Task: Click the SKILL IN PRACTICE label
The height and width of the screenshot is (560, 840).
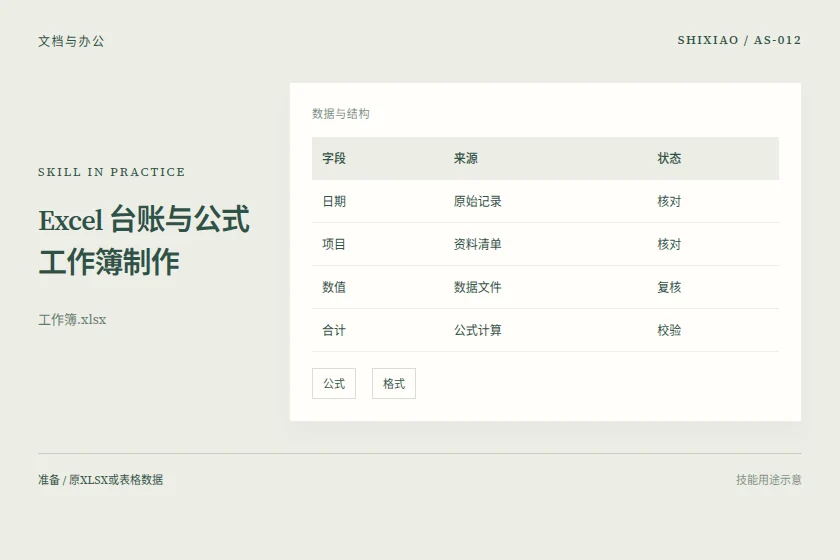Action: [111, 172]
